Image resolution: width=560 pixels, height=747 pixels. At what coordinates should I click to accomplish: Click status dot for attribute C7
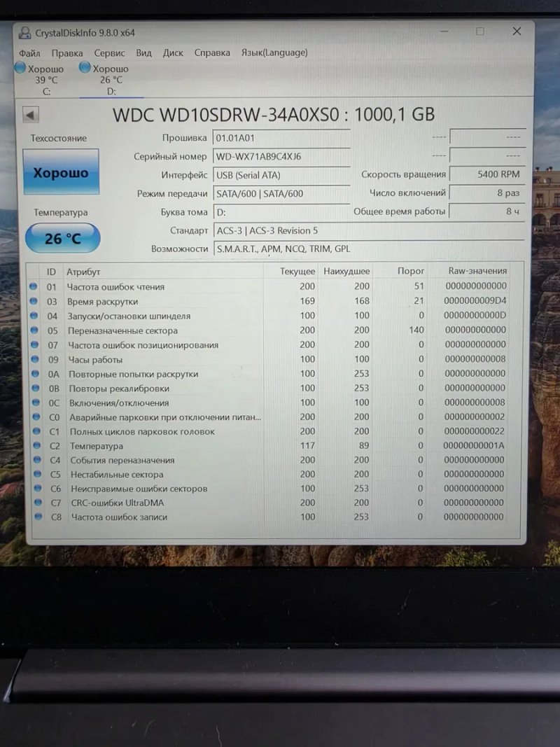(x=38, y=503)
